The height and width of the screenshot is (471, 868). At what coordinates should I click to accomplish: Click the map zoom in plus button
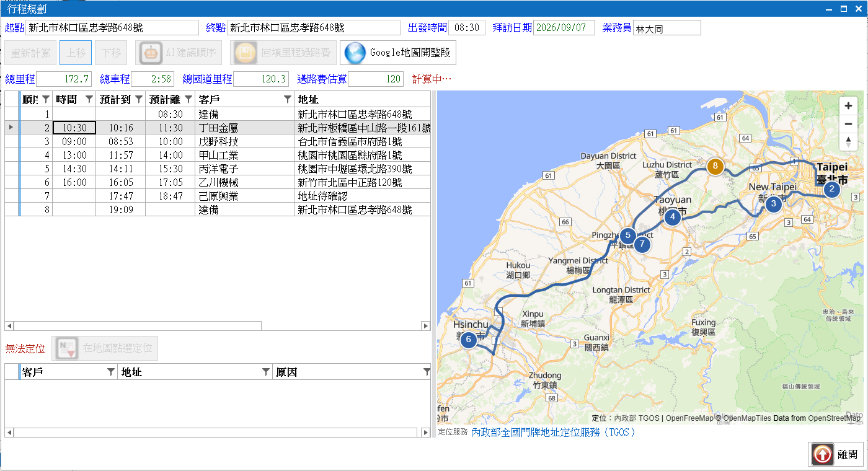point(849,106)
